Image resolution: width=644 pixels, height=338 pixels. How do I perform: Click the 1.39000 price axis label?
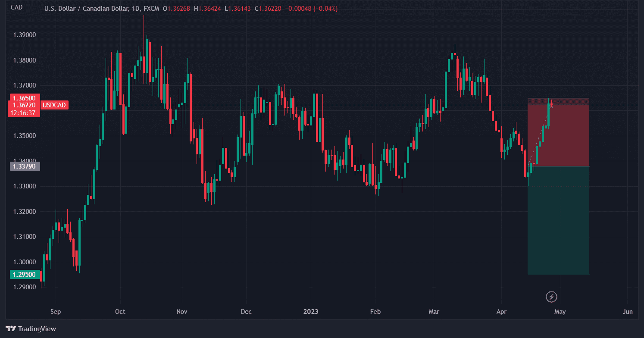[x=24, y=35]
